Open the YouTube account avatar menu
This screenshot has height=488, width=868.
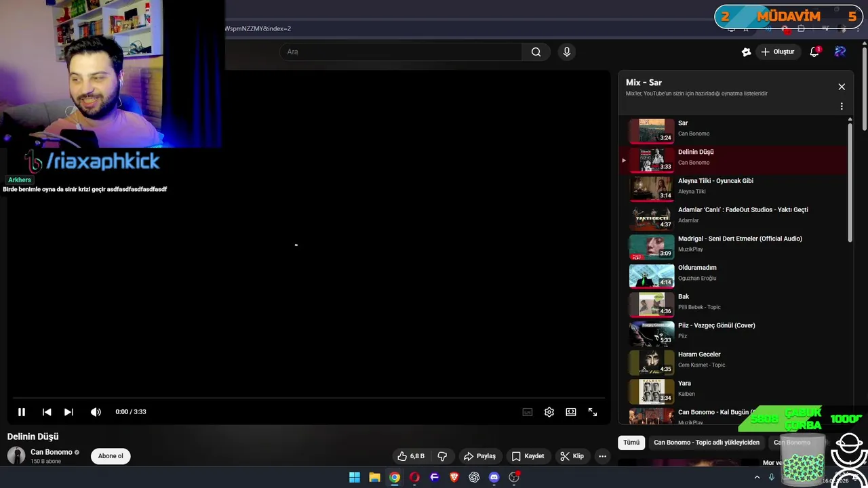(x=840, y=52)
